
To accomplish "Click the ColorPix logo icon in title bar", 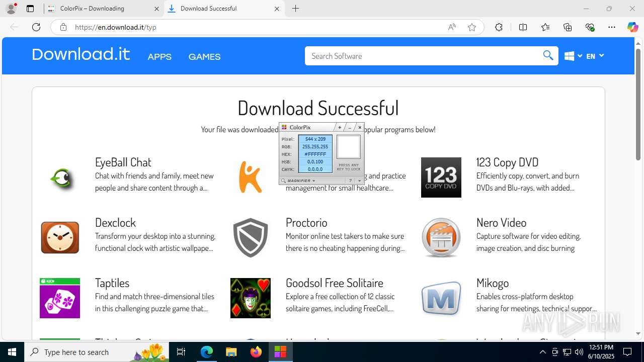I will pos(284,128).
